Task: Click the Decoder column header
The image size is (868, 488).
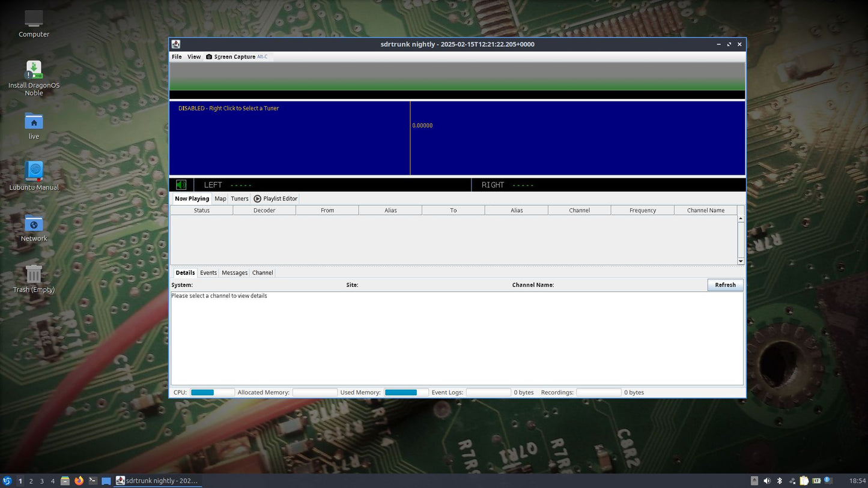Action: click(x=264, y=210)
